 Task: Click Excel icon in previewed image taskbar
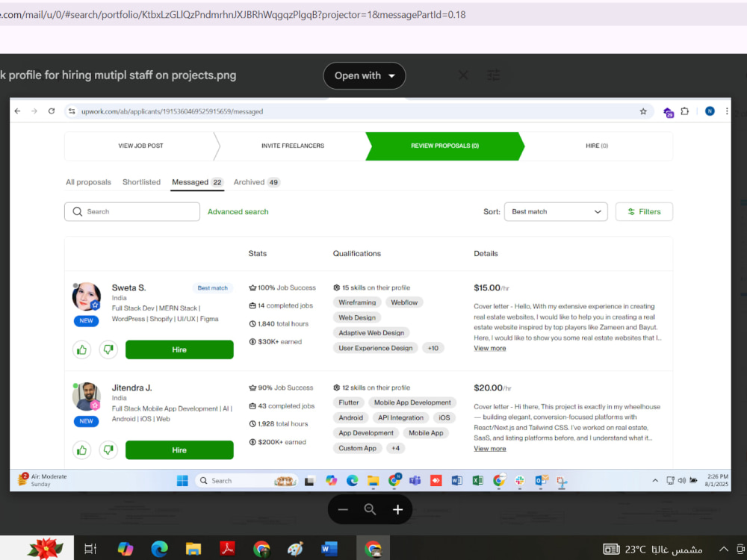point(478,480)
